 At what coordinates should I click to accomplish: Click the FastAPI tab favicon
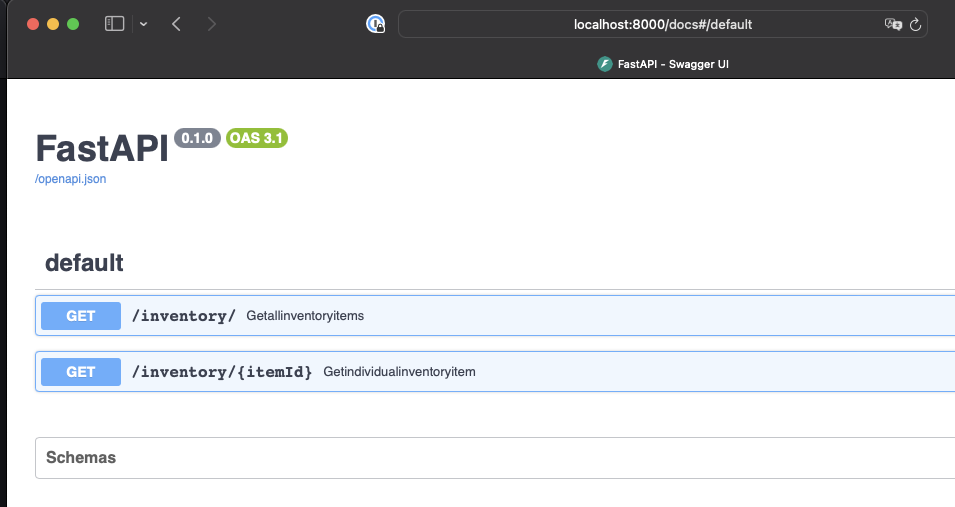[x=604, y=64]
